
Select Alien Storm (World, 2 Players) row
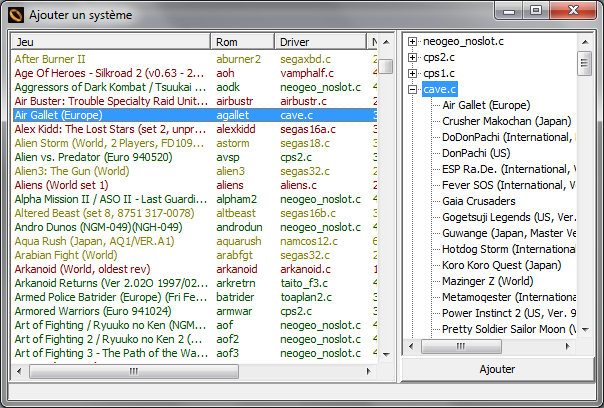195,143
